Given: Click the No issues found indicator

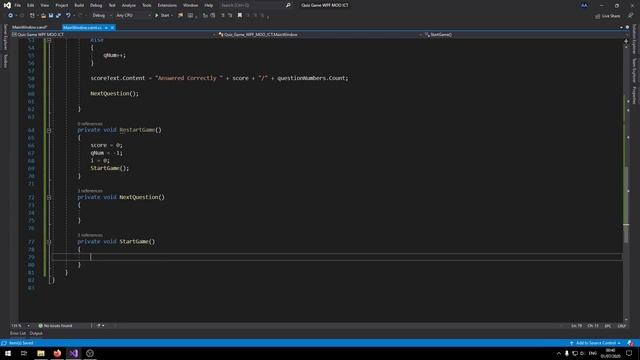Looking at the screenshot, I should 55,326.
